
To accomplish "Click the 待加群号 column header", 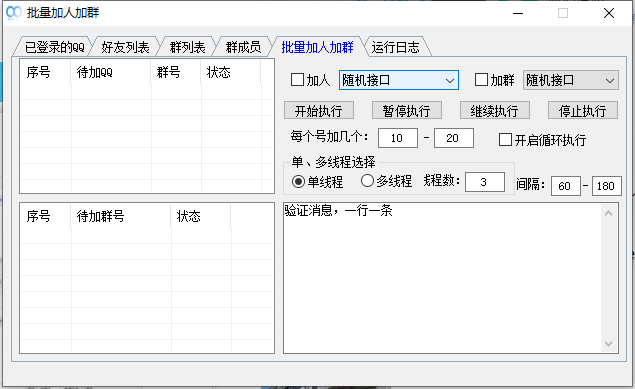I will [x=121, y=216].
